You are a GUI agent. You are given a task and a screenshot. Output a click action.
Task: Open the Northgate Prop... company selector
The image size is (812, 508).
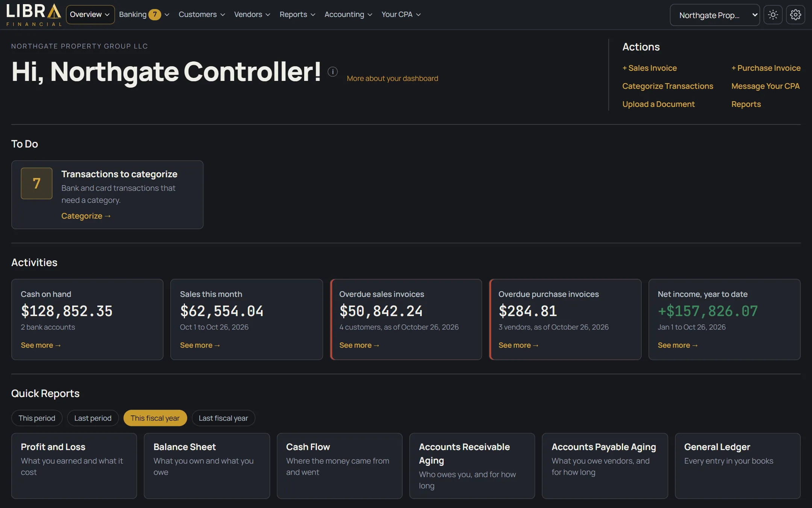715,15
